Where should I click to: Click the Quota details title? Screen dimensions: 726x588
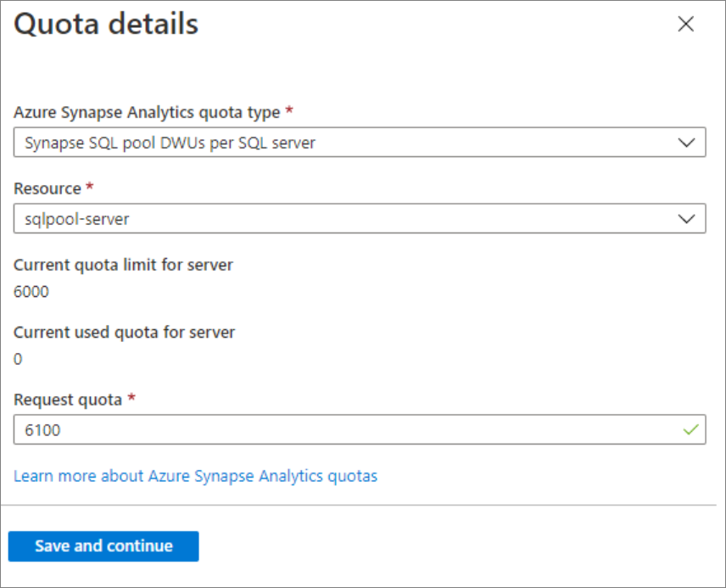(x=105, y=24)
